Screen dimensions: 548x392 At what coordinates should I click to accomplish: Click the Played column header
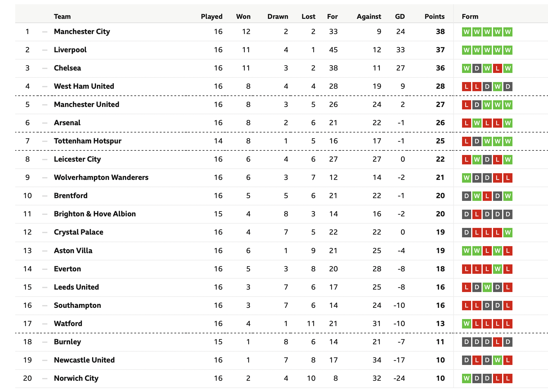pos(211,16)
